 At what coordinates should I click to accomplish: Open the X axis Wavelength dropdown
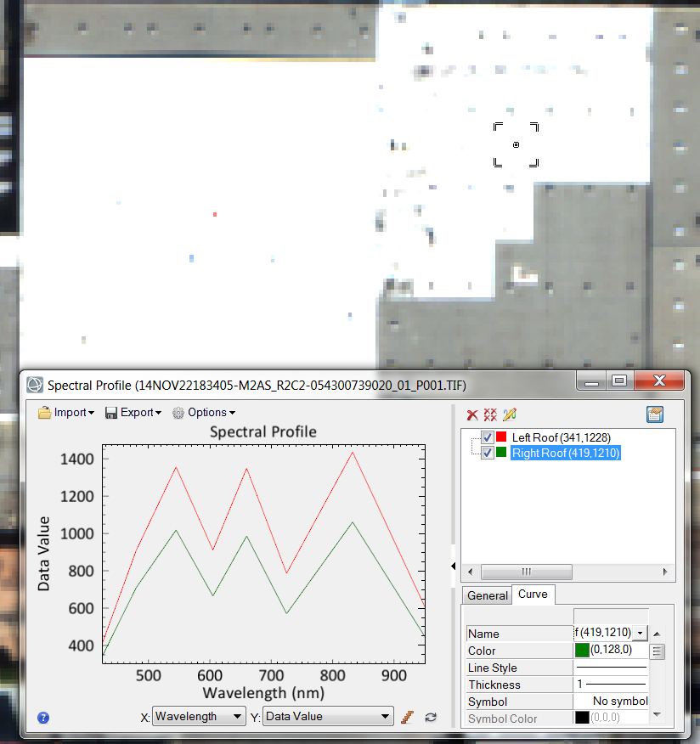pyautogui.click(x=199, y=717)
